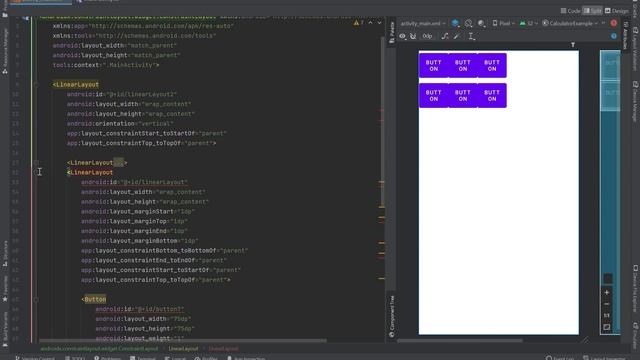Click the infer constraints wand icon
640x360 pixels.
(457, 36)
